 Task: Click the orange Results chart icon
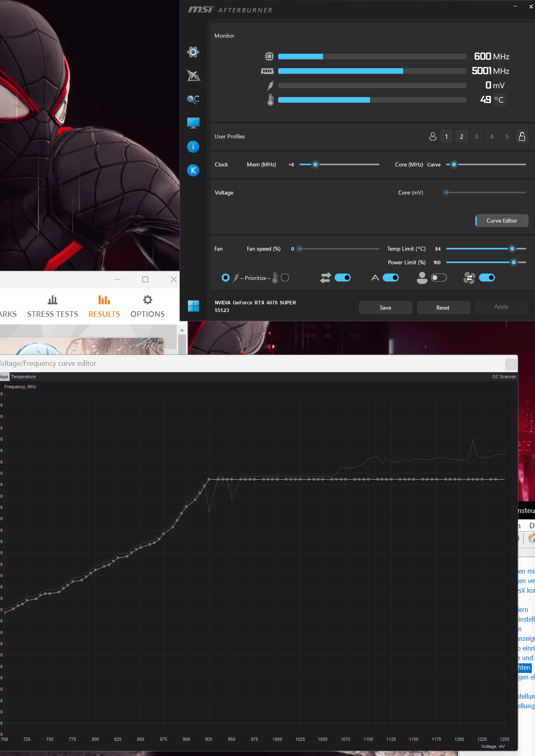pyautogui.click(x=104, y=300)
